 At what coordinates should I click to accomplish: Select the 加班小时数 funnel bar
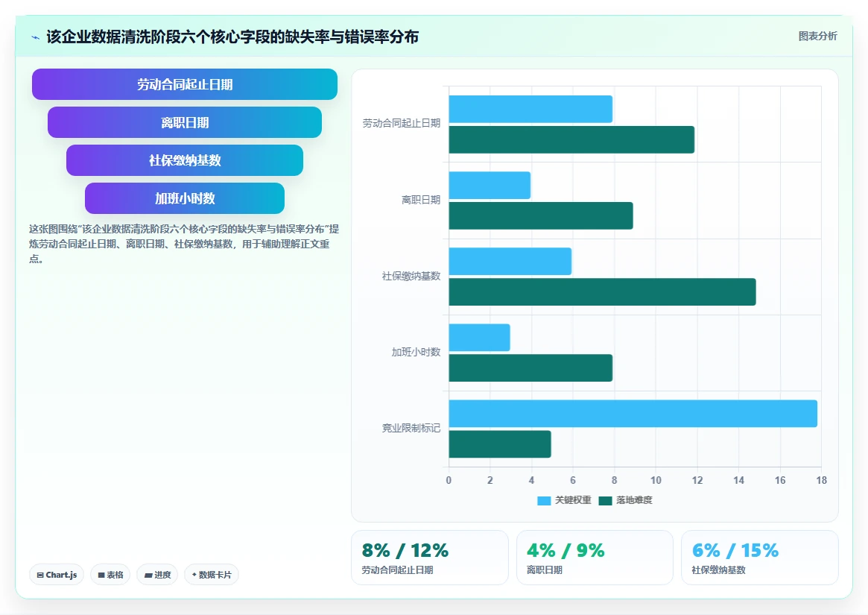tap(185, 198)
